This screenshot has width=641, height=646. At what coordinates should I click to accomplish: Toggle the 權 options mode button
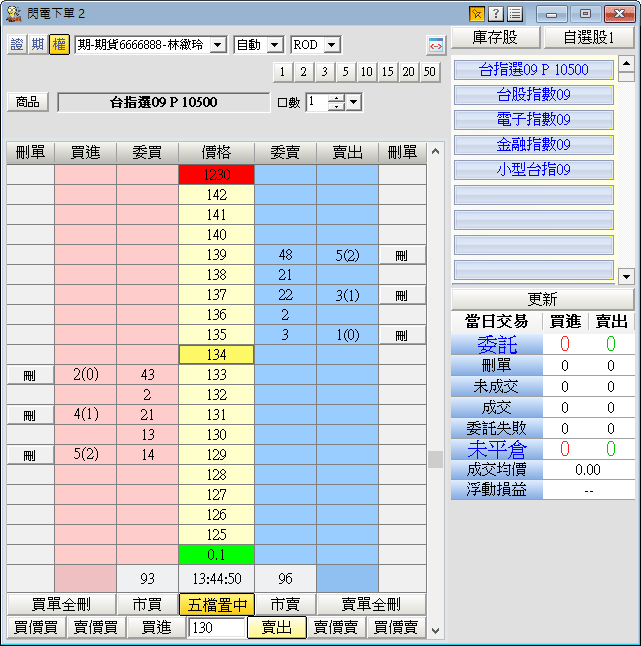point(59,45)
